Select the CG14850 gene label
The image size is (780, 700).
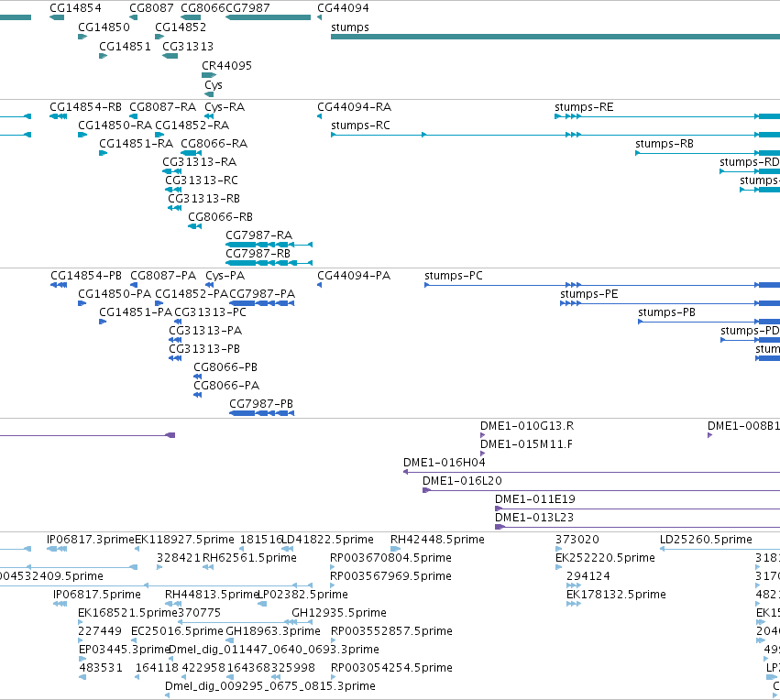(x=104, y=27)
